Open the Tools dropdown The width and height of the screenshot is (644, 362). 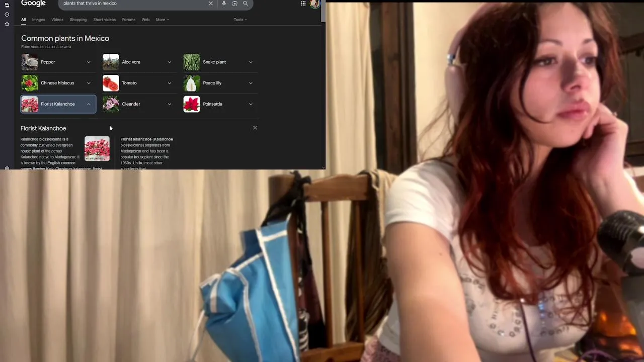[240, 20]
